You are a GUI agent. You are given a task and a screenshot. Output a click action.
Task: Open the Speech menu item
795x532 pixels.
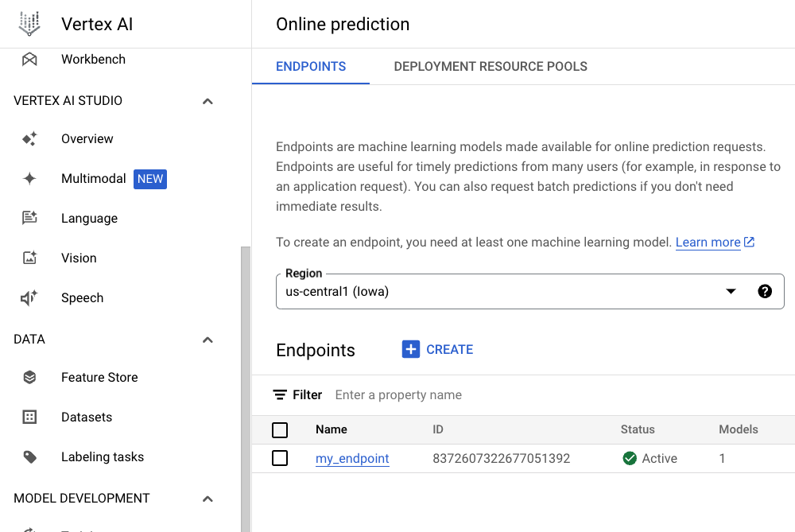coord(82,297)
